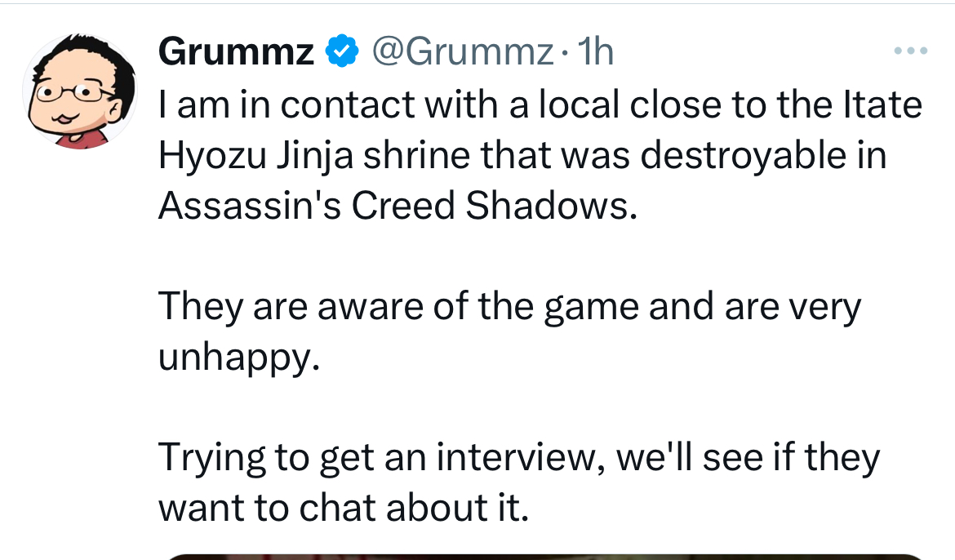Click the words "we'll see if they"

[748, 458]
